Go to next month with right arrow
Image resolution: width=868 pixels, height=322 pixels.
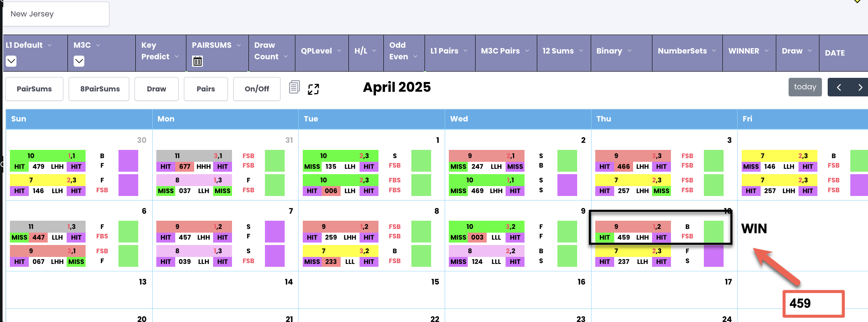[x=860, y=87]
